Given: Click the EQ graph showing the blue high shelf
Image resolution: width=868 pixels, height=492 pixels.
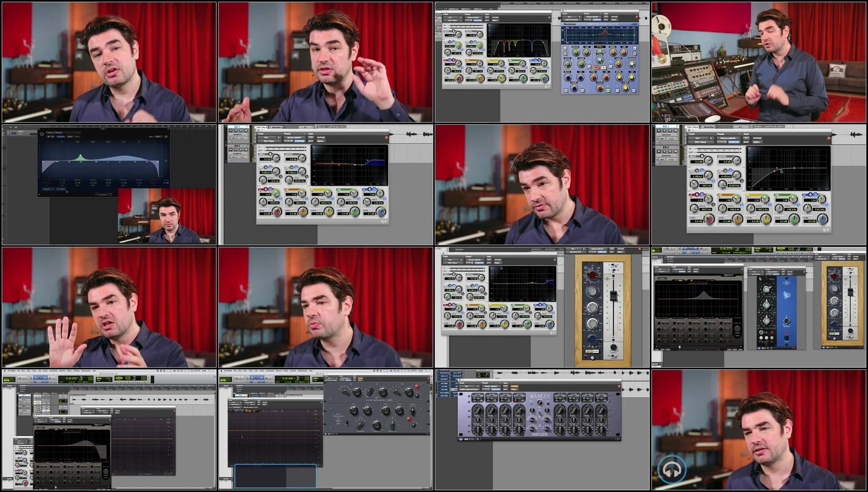Looking at the screenshot, I should point(349,165).
